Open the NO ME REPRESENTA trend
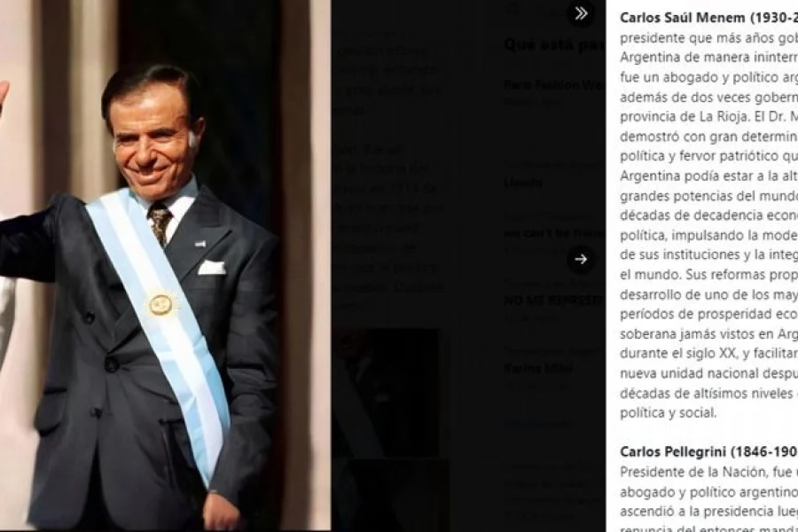Screen dimensions: 798x532 553,300
